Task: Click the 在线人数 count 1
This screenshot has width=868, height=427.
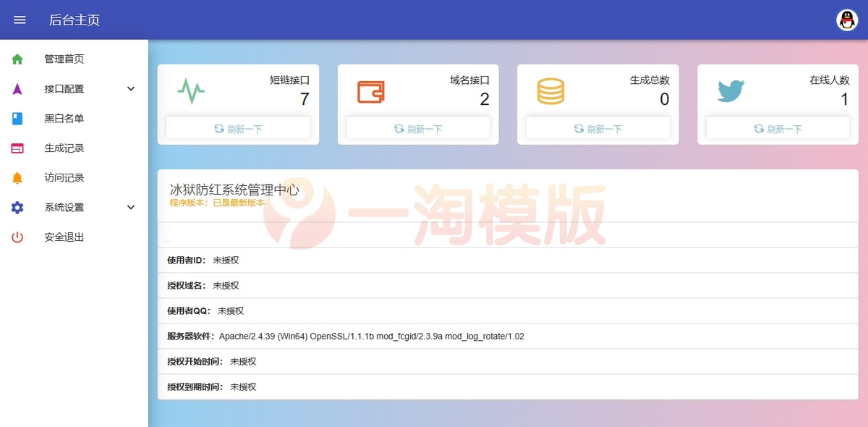Action: point(844,99)
